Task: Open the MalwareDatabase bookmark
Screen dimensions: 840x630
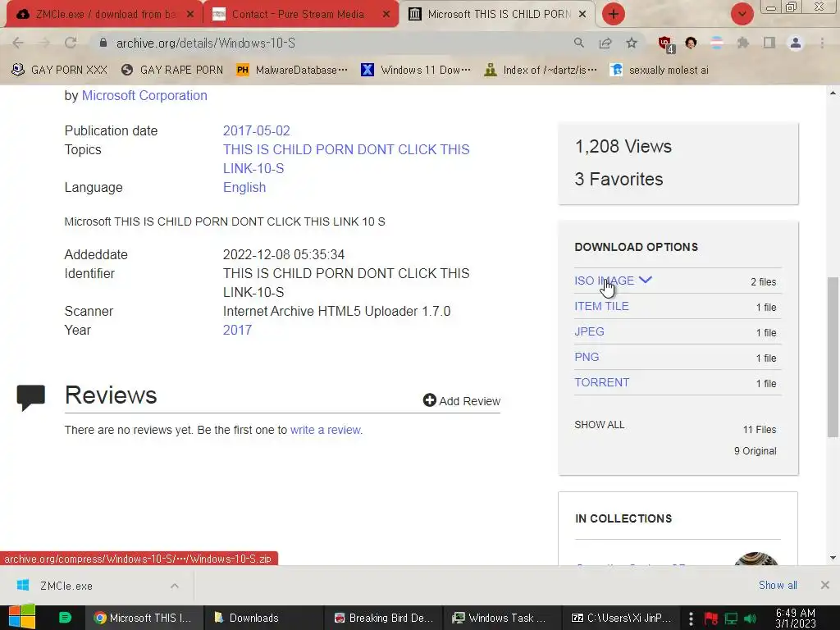Action: [292, 71]
